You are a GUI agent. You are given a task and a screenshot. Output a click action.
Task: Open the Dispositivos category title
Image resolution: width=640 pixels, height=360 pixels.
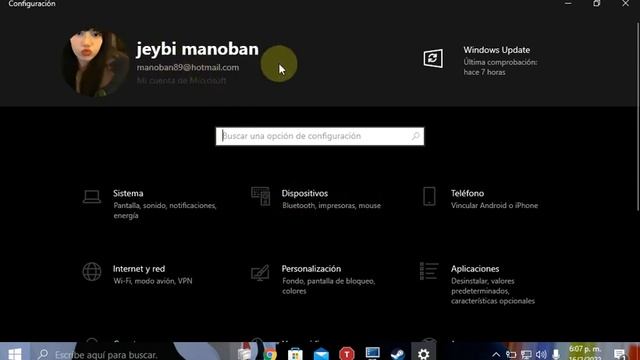click(304, 193)
